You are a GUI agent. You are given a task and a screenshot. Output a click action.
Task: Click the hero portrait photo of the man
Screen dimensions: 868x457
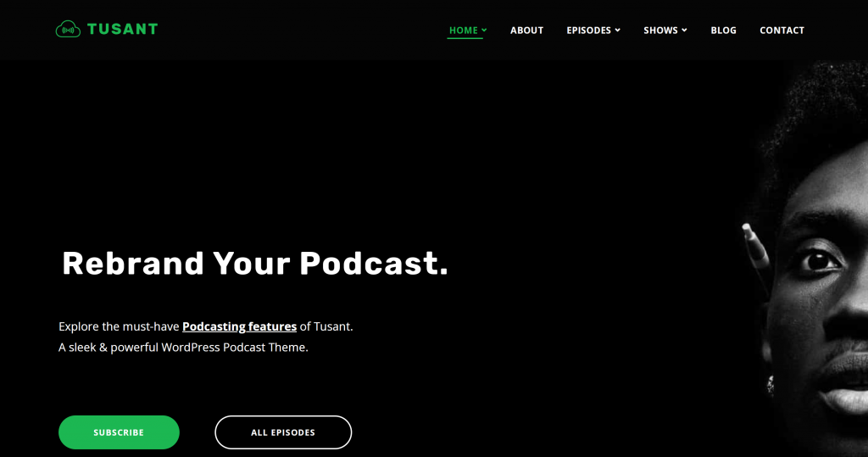click(804, 258)
